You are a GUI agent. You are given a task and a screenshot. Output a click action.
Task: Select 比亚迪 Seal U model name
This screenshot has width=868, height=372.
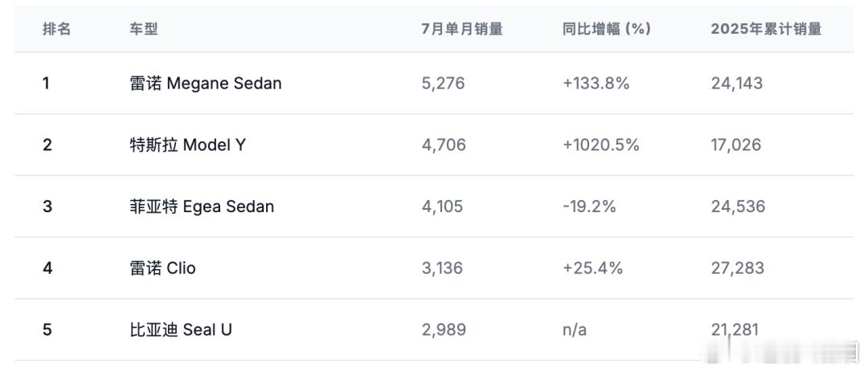(x=181, y=330)
